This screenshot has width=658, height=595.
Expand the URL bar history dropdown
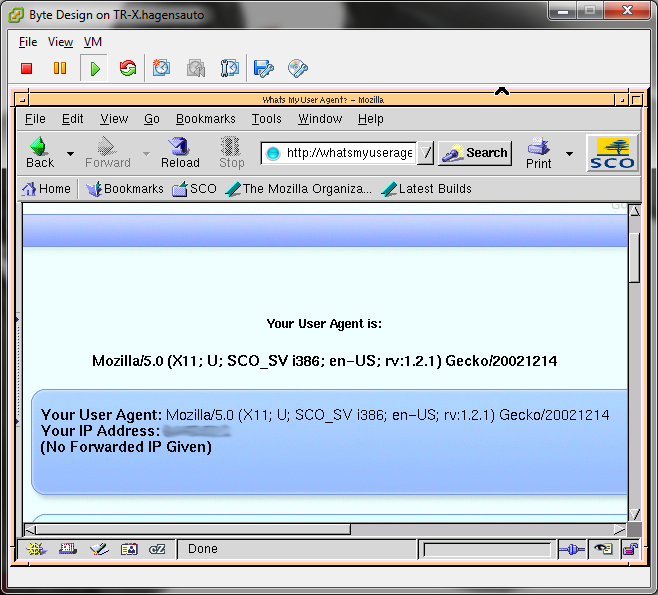(425, 153)
